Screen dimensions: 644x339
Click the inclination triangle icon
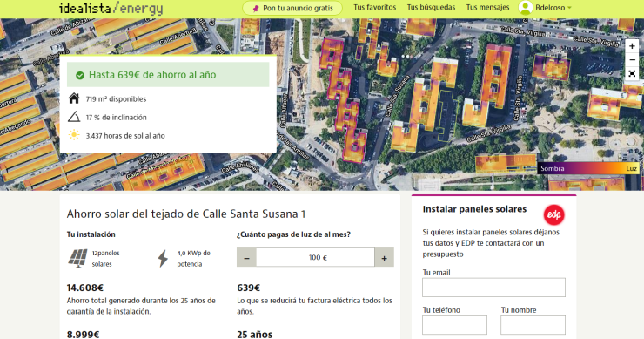tap(74, 118)
